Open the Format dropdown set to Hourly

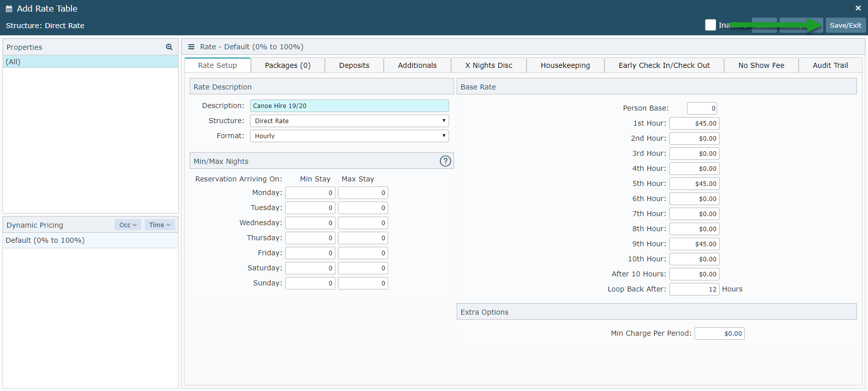pos(349,136)
